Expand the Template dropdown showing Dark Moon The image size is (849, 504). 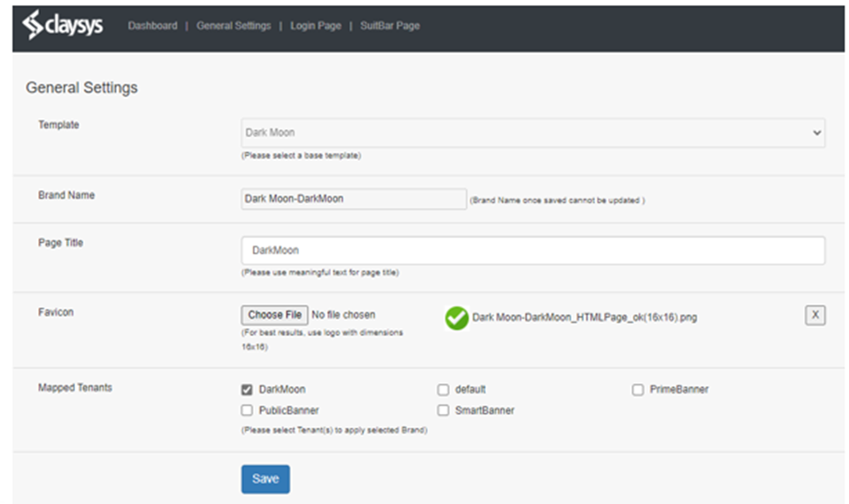tap(532, 133)
